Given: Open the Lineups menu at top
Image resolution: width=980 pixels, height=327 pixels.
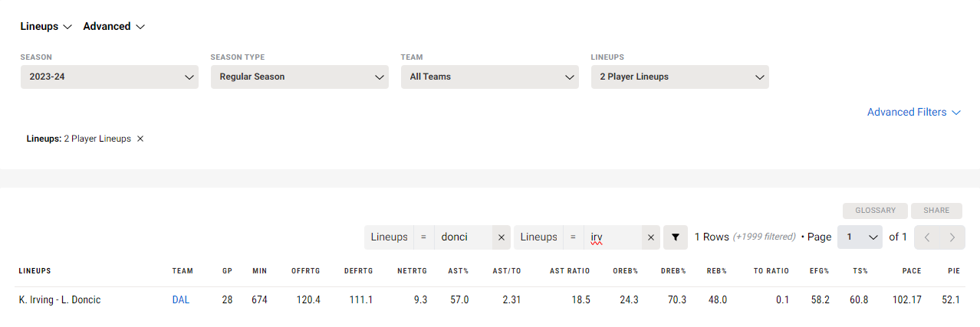Looking at the screenshot, I should click(x=45, y=26).
